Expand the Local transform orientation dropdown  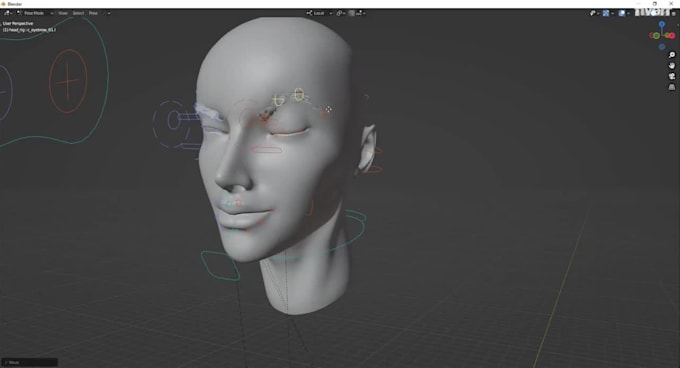coord(320,13)
